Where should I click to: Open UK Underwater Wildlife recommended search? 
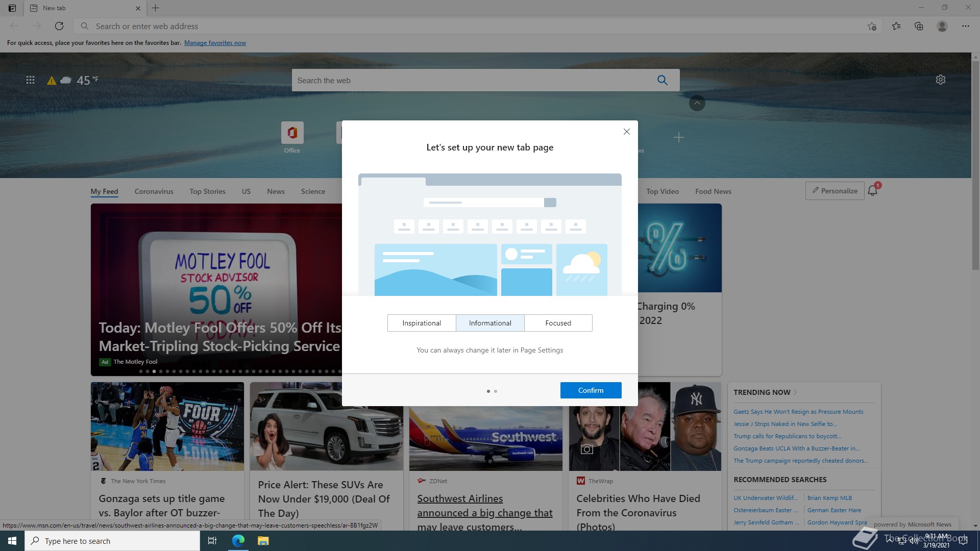(x=766, y=498)
